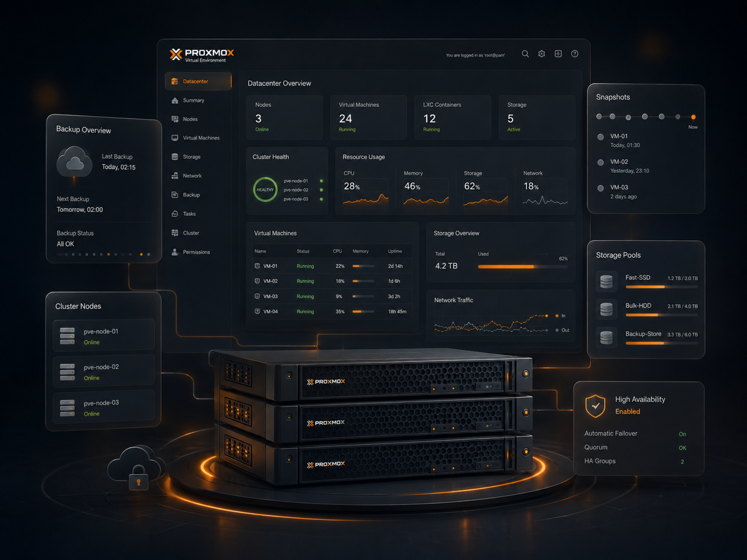Click the Permissions user icon in sidebar

[175, 252]
